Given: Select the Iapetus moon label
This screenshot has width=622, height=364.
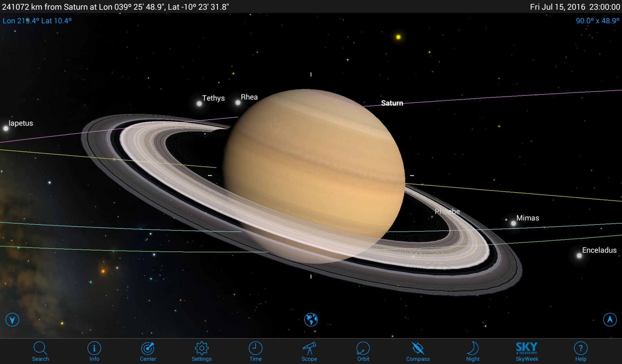Looking at the screenshot, I should (20, 122).
